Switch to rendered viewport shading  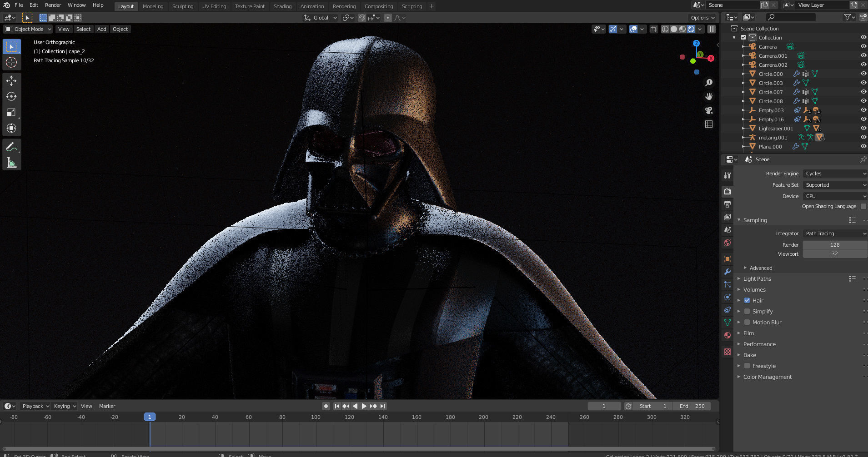tap(691, 29)
